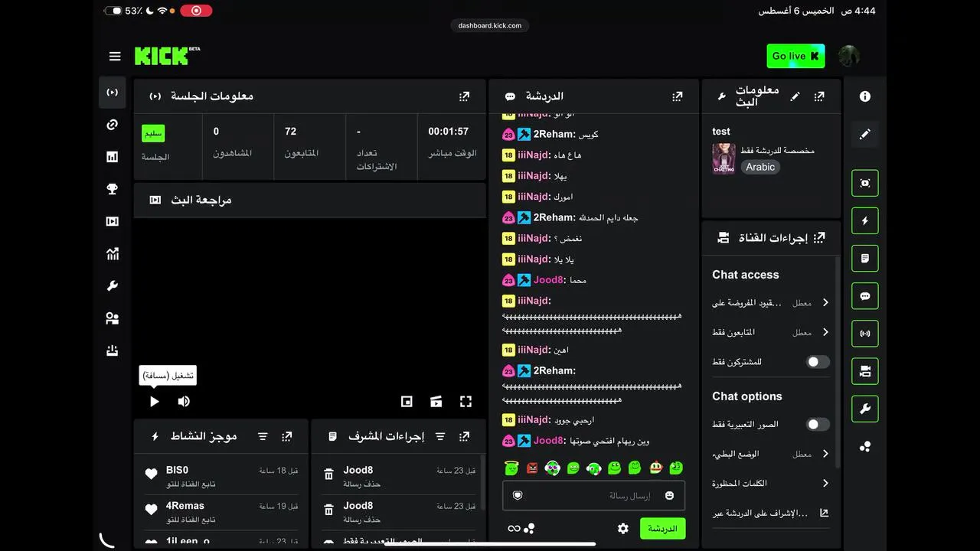This screenshot has height=551, width=980.
Task: Click the info icon in the right sidebar
Action: click(865, 96)
